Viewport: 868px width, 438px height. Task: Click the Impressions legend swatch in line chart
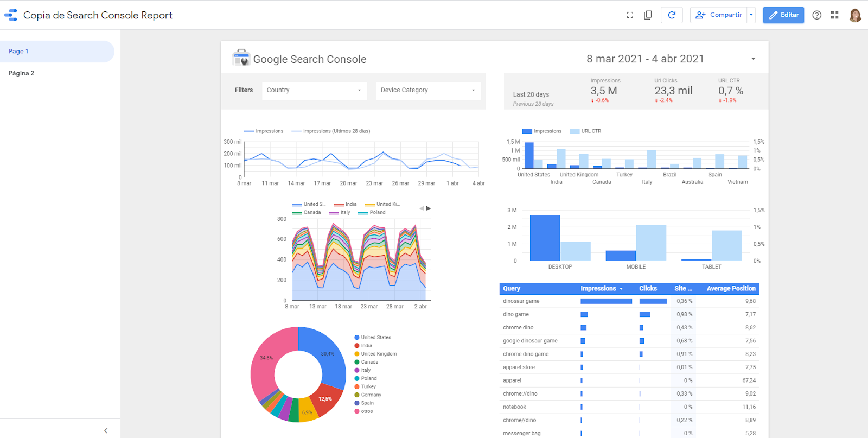(249, 131)
